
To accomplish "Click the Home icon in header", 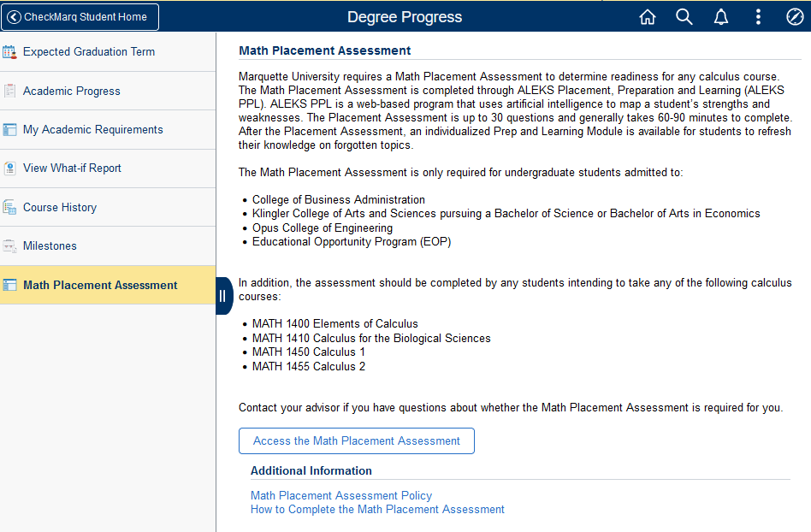I will (648, 17).
